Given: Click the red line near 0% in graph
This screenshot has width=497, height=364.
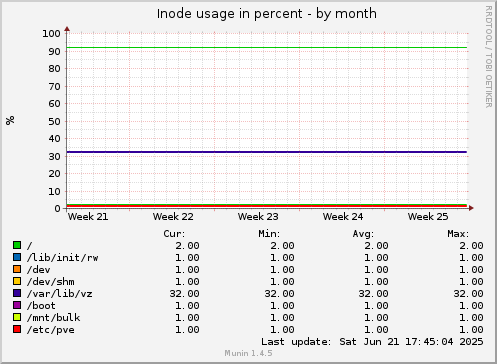Looking at the screenshot, I should pyautogui.click(x=267, y=206).
